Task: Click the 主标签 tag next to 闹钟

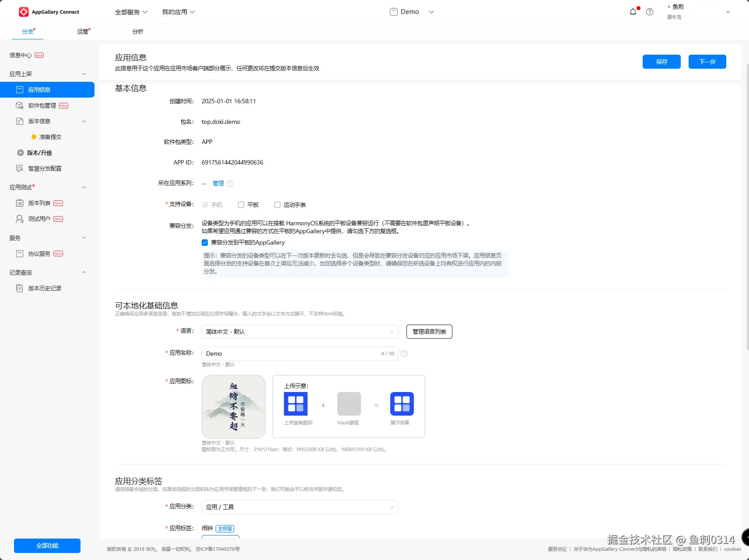Action: [225, 528]
